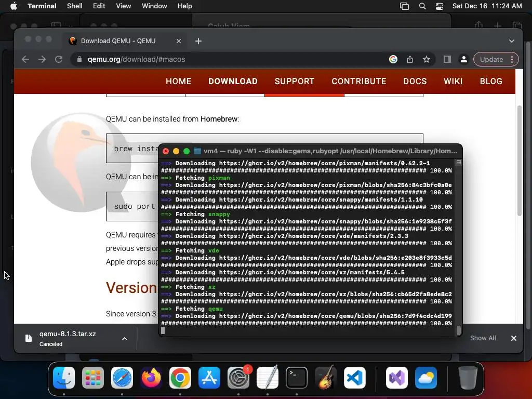This screenshot has width=532, height=399.
Task: Open the screen mirroring menu bar icon
Action: [404, 6]
